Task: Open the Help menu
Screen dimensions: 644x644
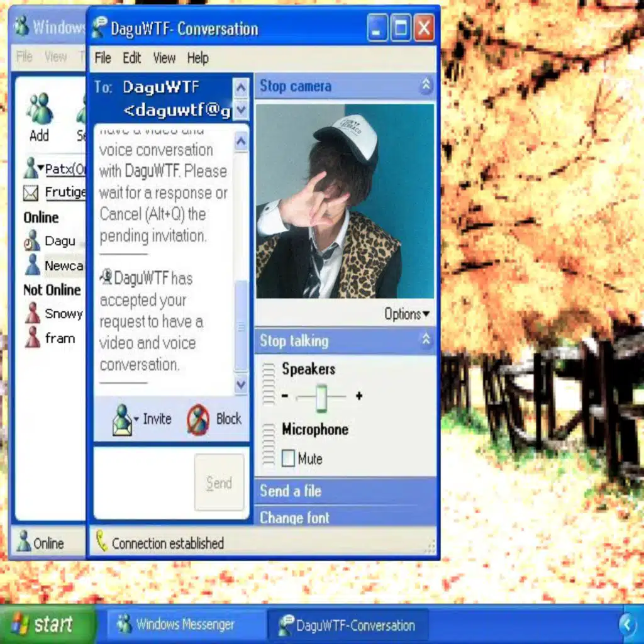Action: click(197, 58)
